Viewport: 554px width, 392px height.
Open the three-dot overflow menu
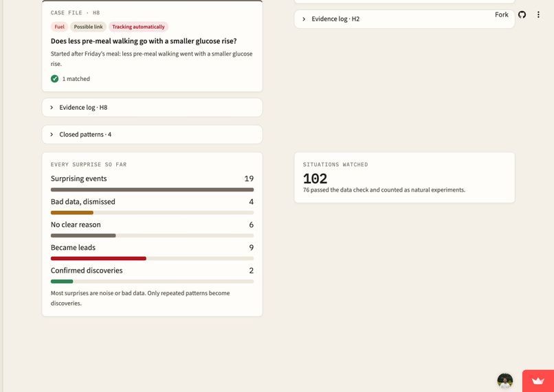[x=538, y=14]
